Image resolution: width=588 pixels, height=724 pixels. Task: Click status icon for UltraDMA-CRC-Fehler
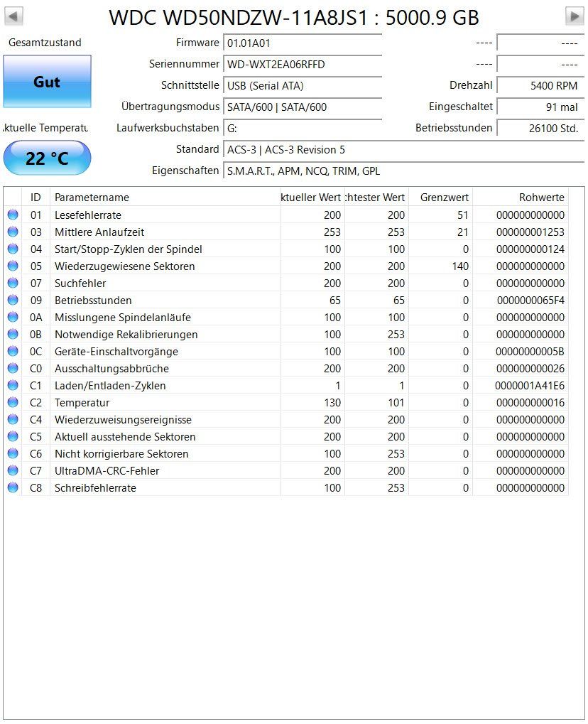point(13,471)
